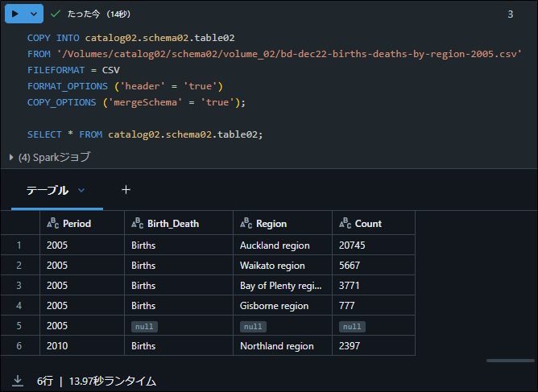Viewport: 538px width, 392px height.
Task: Open the run options dropdown arrow
Action: click(x=34, y=14)
